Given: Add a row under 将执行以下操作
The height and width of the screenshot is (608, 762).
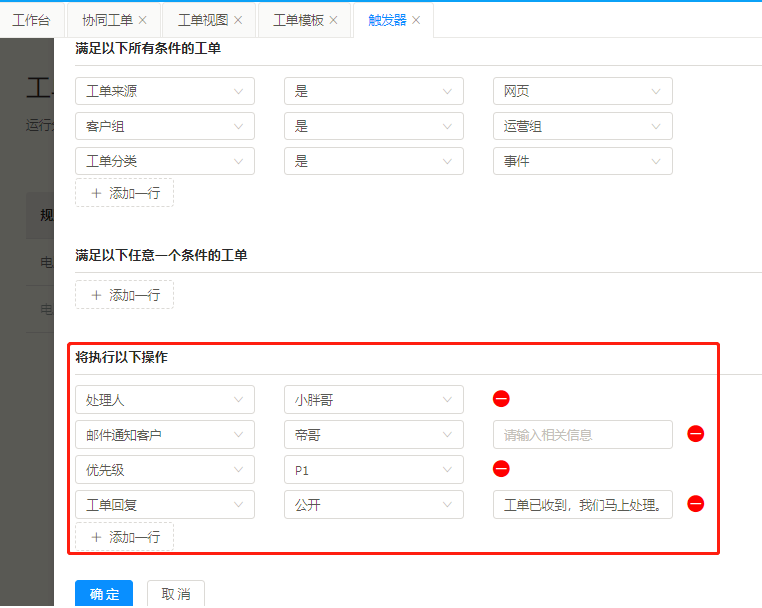Looking at the screenshot, I should 125,537.
